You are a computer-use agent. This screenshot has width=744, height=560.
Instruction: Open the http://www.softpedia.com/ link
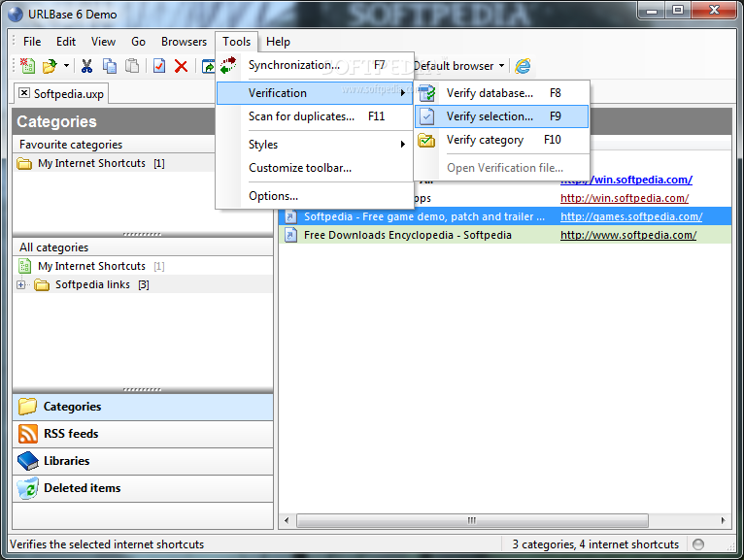coord(628,235)
